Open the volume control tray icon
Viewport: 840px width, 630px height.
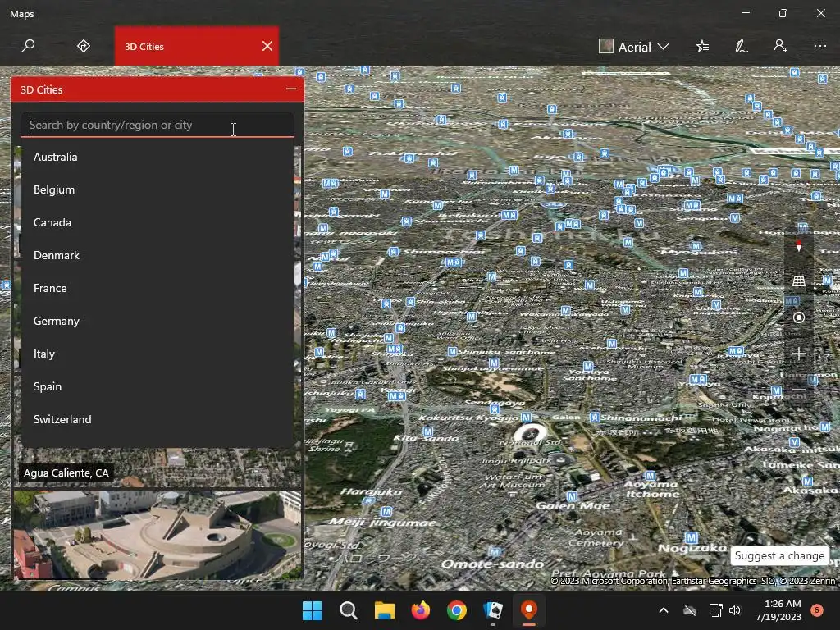pyautogui.click(x=735, y=610)
